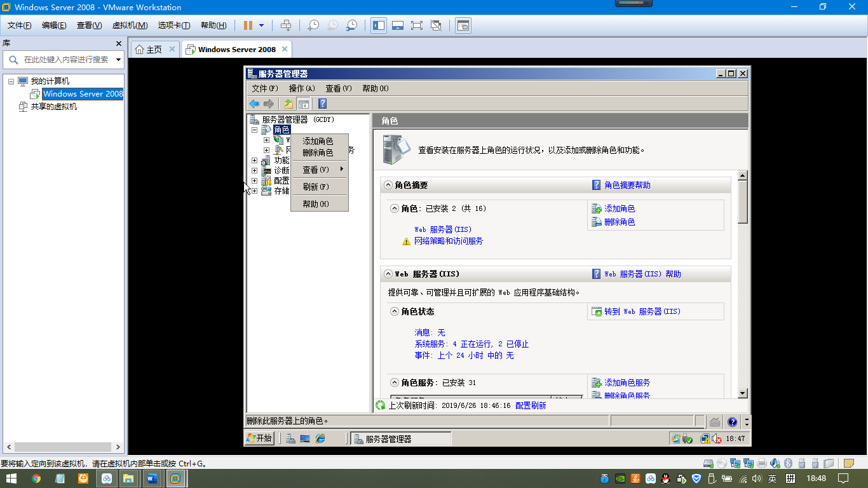Toggle the VMware library sidebar view

379,25
